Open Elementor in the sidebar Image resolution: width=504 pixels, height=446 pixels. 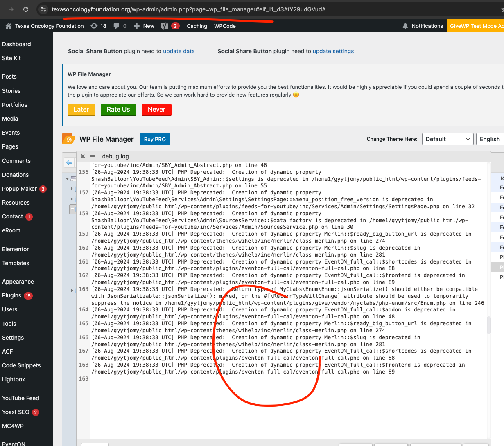pyautogui.click(x=16, y=249)
